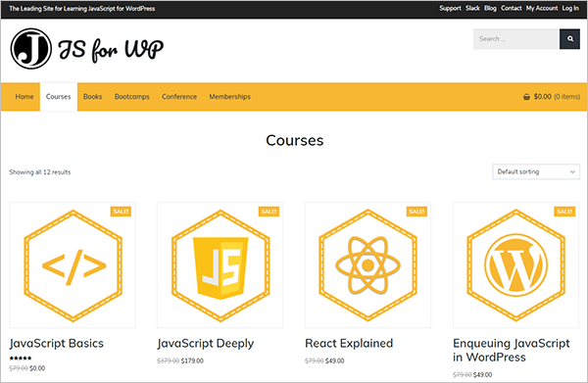The width and height of the screenshot is (588, 383).
Task: Click the $49.00 price under React Explained
Action: [x=334, y=360]
